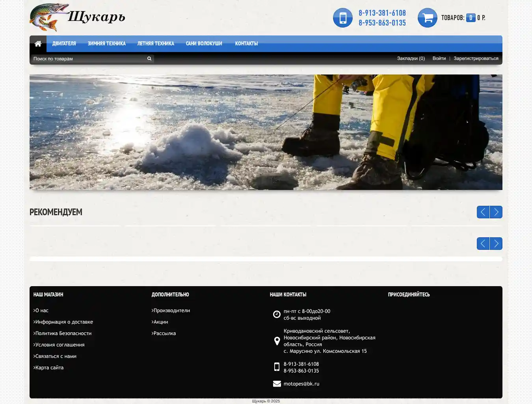
Task: Open Информация о доставке footer link
Action: coord(64,322)
